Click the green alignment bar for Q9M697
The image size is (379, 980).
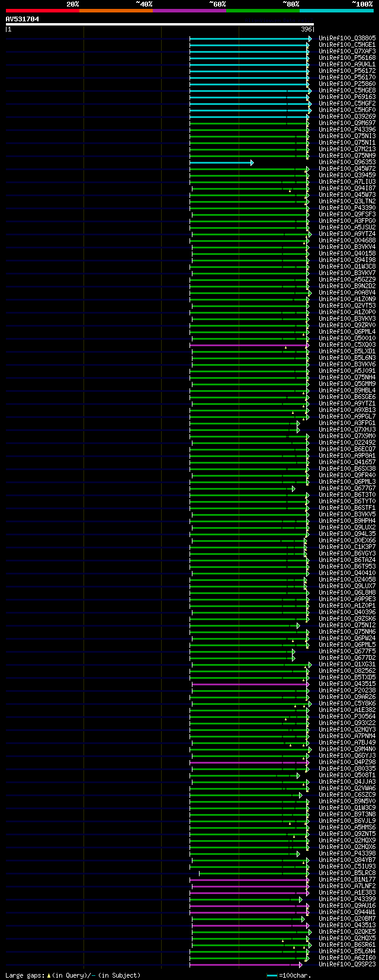tap(249, 123)
